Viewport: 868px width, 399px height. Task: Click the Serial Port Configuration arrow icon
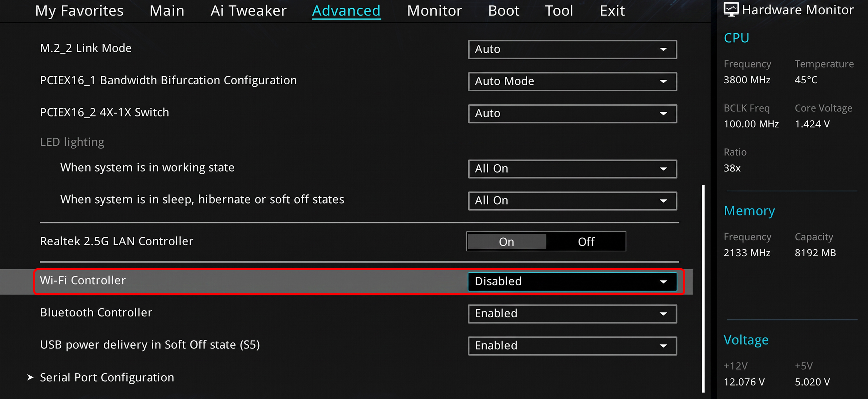[x=30, y=377]
